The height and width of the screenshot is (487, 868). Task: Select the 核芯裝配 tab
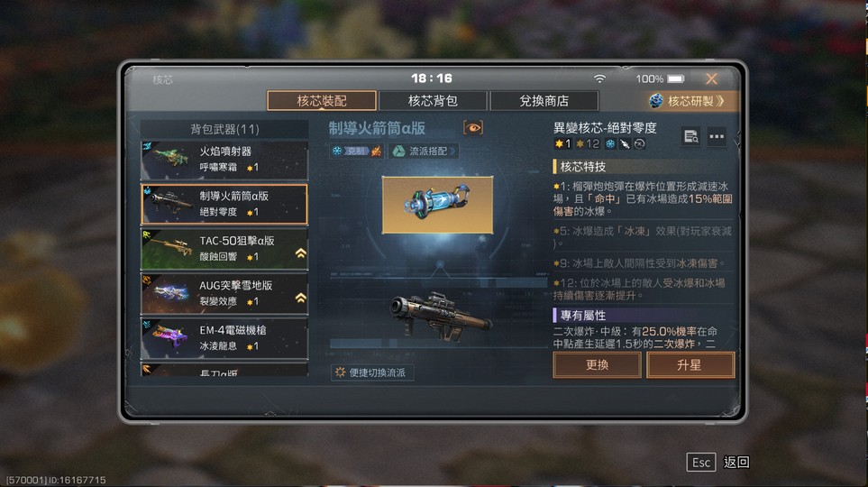pos(322,101)
